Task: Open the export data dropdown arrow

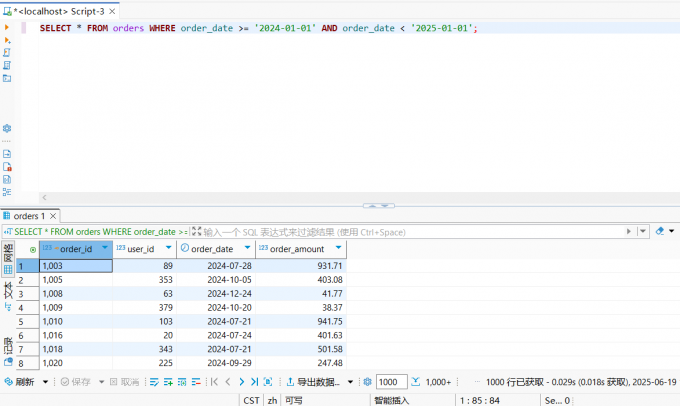Action: click(350, 382)
